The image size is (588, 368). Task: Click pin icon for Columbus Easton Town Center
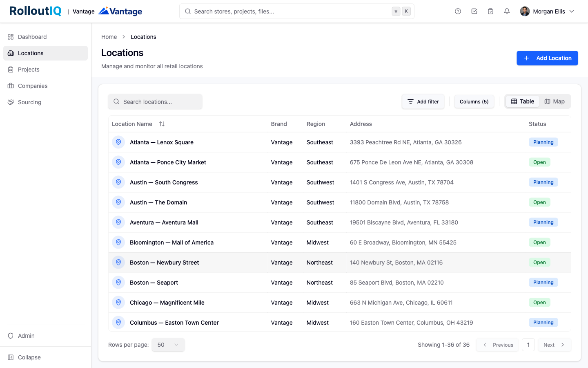(x=118, y=323)
